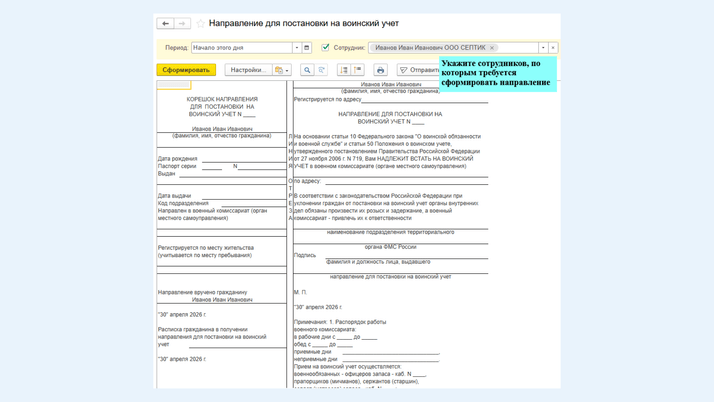
Task: Select the empty top-left cell of the report
Action: [x=173, y=85]
